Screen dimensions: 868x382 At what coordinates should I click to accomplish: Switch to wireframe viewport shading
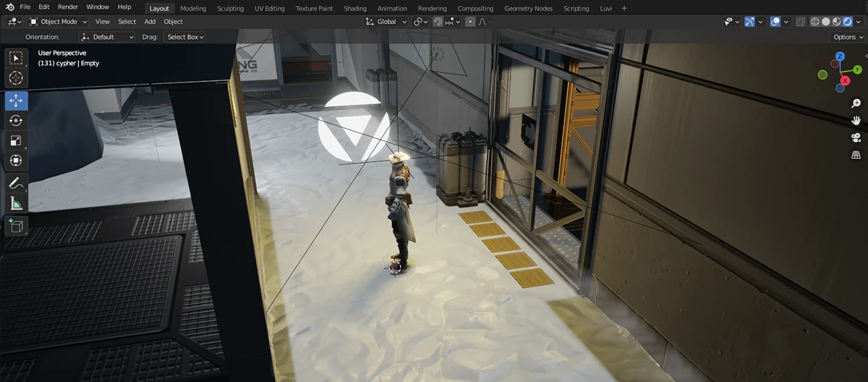(x=815, y=22)
